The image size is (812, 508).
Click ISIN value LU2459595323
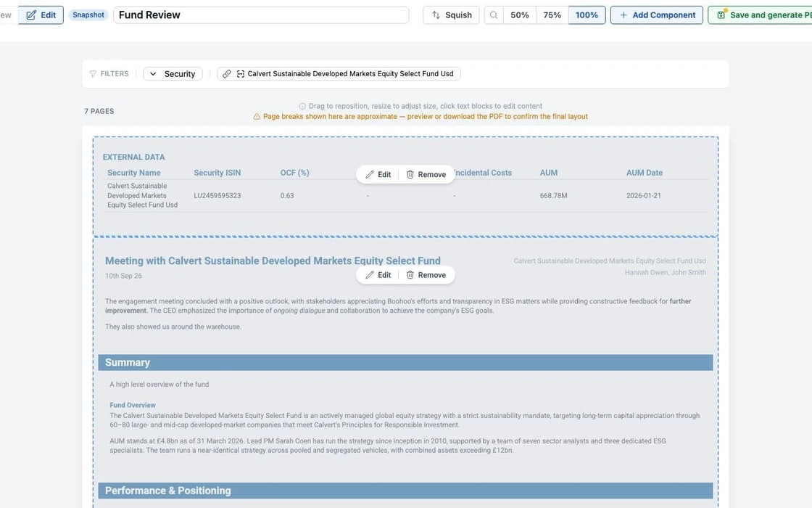[x=217, y=195]
